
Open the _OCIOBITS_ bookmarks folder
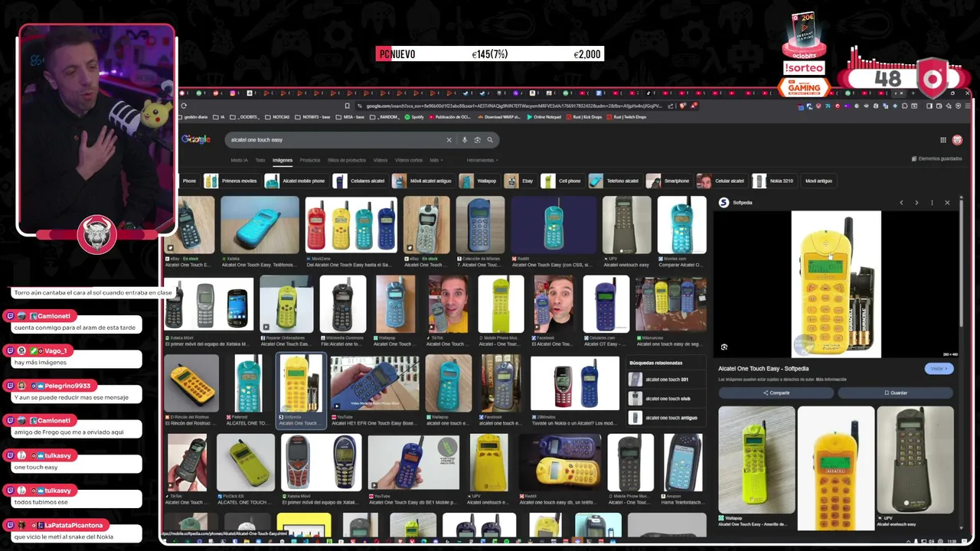(x=247, y=117)
